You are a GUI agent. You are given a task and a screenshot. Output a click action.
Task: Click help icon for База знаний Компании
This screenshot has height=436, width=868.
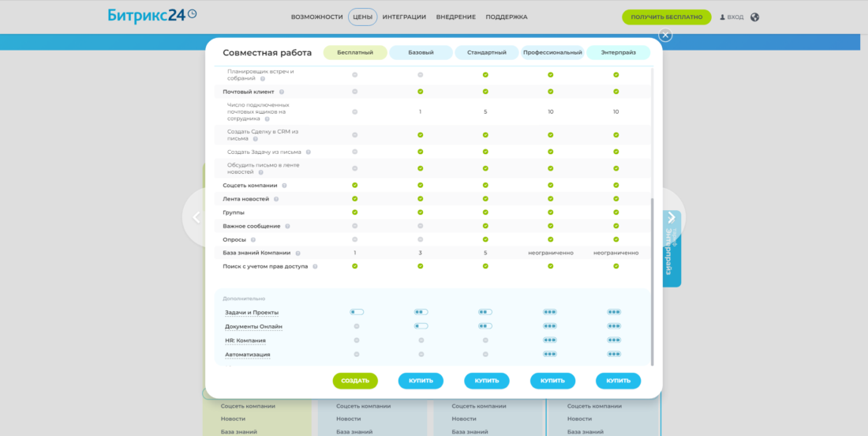(298, 253)
